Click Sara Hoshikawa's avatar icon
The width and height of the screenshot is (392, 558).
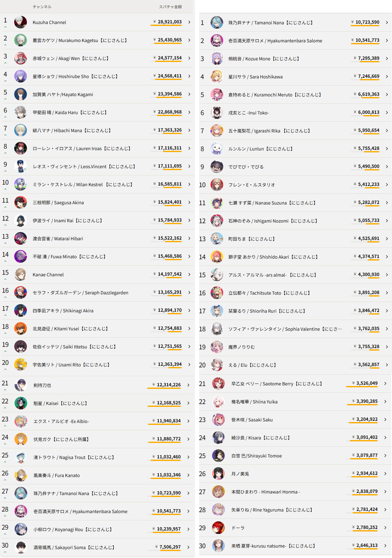click(217, 77)
